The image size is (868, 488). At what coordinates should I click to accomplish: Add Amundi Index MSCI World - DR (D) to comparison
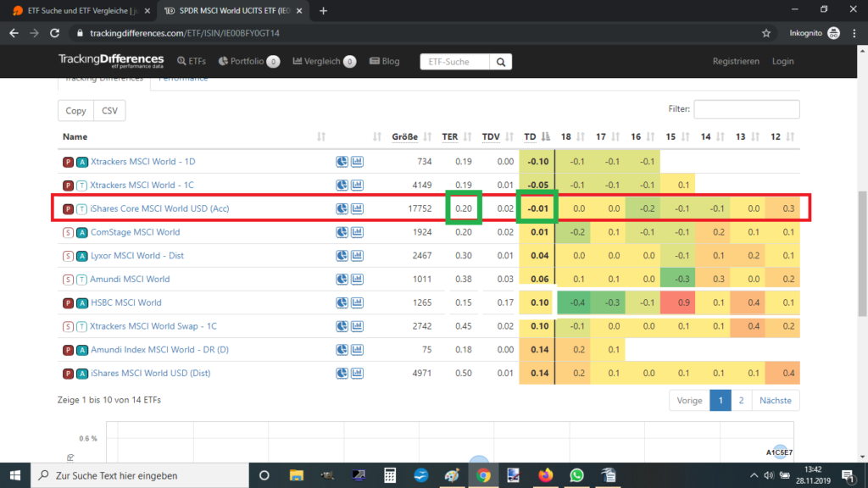(357, 350)
